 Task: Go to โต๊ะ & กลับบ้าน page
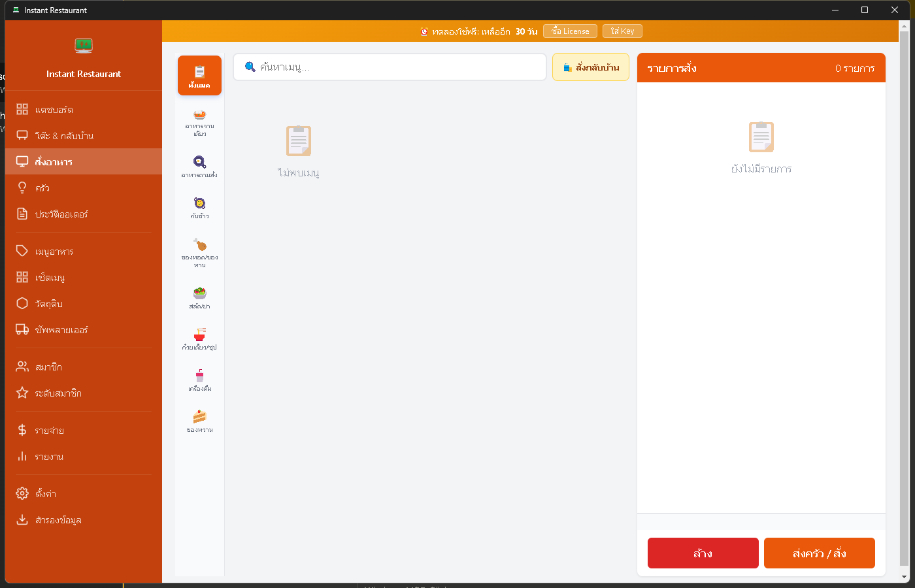(x=64, y=136)
